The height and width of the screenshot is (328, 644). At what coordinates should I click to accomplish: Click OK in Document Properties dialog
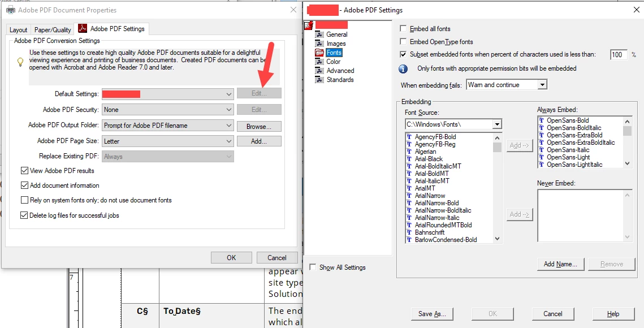231,258
